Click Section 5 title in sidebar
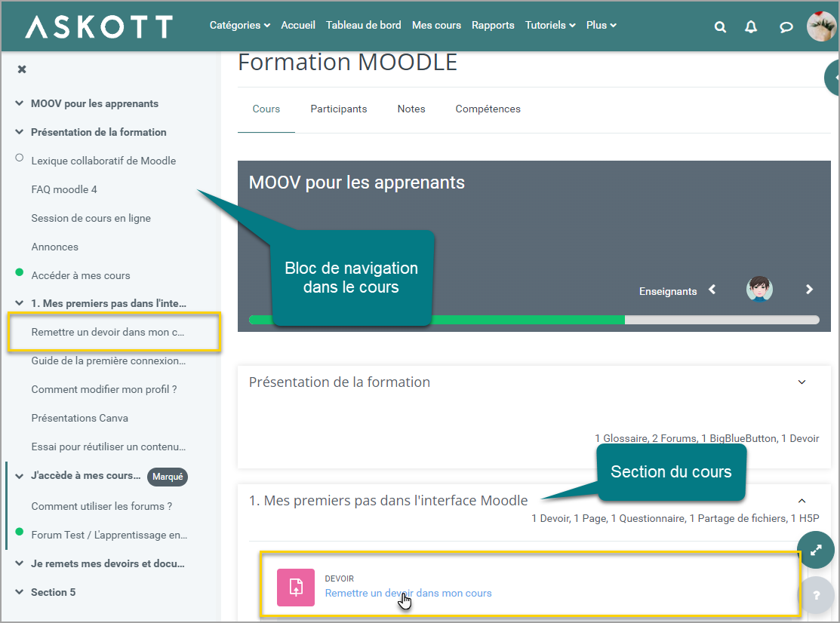This screenshot has width=840, height=623. 53,592
